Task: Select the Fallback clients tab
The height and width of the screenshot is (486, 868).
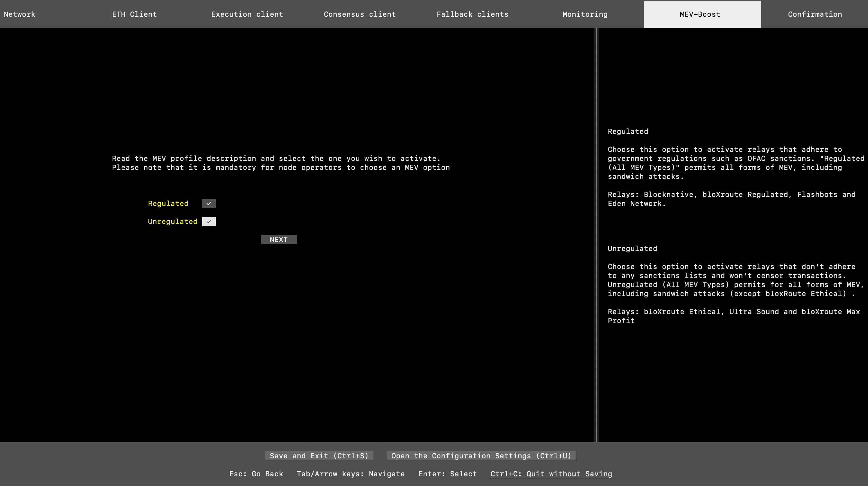Action: (x=472, y=14)
